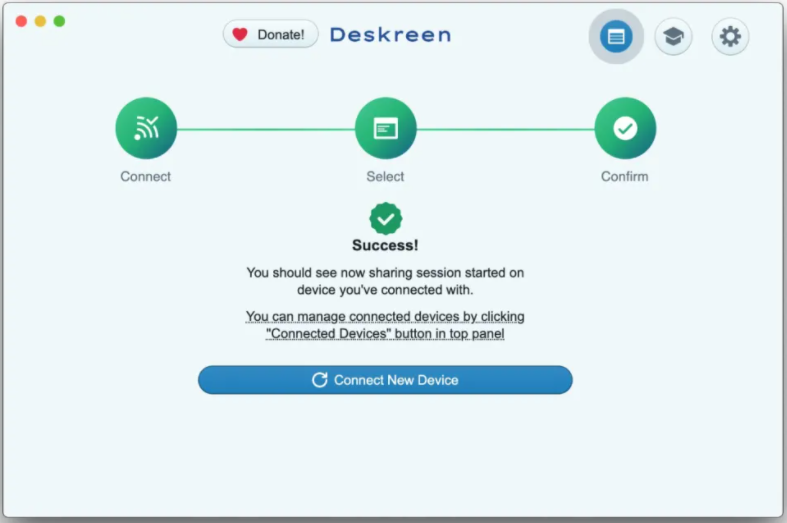Select the Connect step circle icon
This screenshot has height=523, width=787.
pyautogui.click(x=146, y=128)
